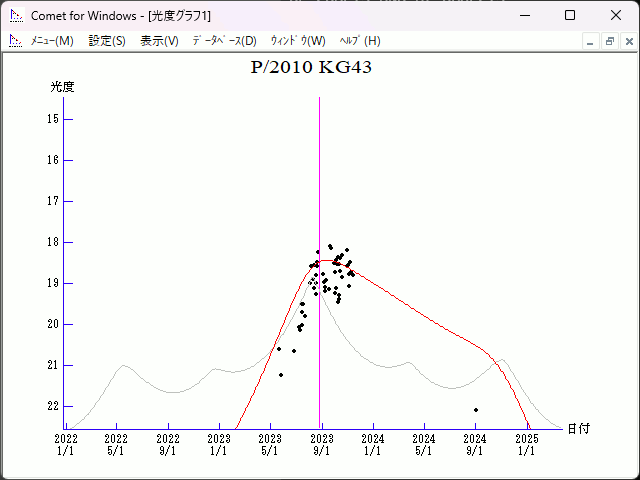Screen dimensions: 640x480
Task: Close the Comet for Windows application
Action: 616,15
